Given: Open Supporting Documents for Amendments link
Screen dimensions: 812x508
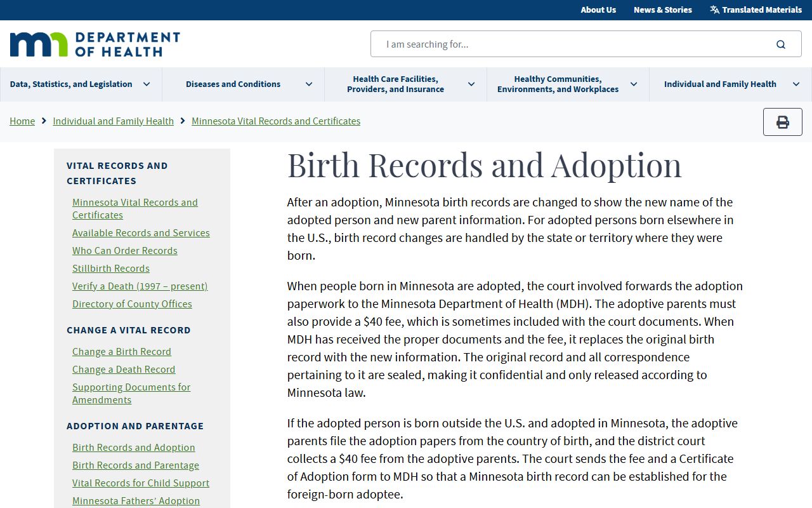Looking at the screenshot, I should tap(131, 393).
